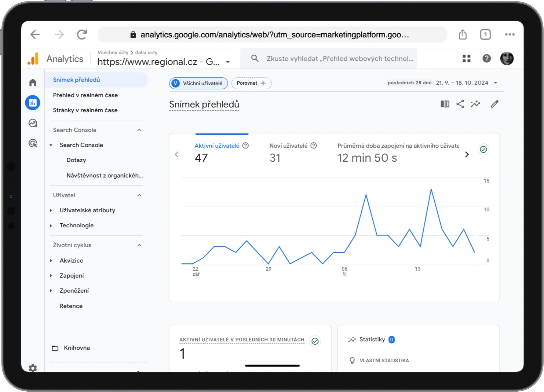Expand the Zapojení item
This screenshot has height=392, width=544.
pos(51,276)
